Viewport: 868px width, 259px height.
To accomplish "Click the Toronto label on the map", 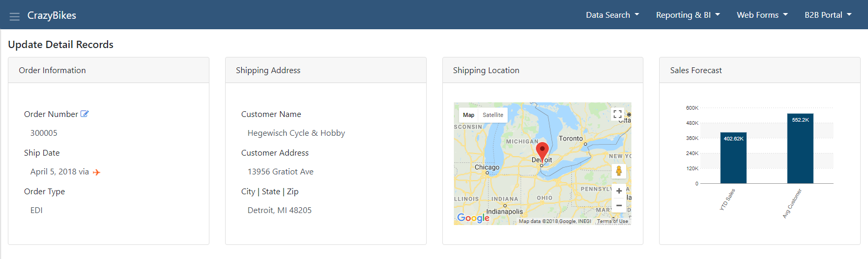I will 571,138.
